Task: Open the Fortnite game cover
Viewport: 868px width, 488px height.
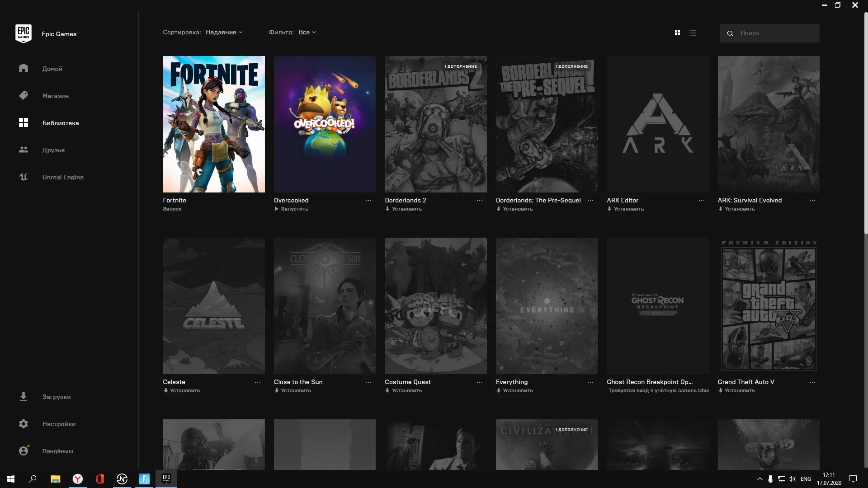Action: (x=214, y=124)
